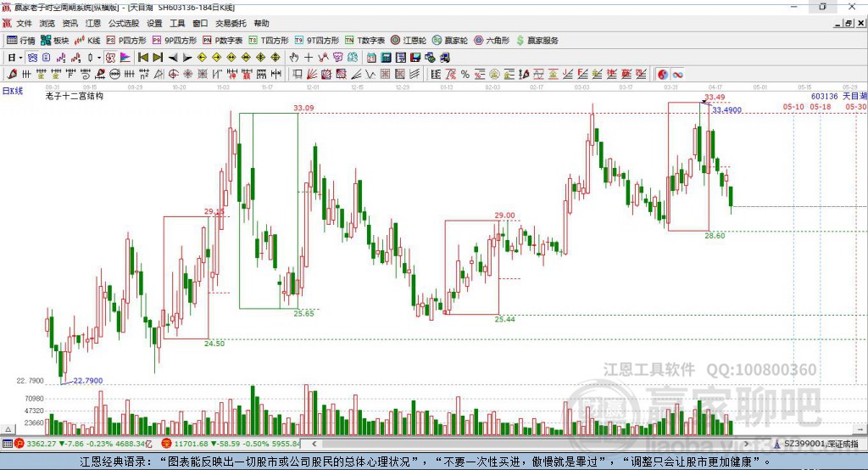Open the T数字表 time table
The height and width of the screenshot is (470, 868).
[x=364, y=41]
